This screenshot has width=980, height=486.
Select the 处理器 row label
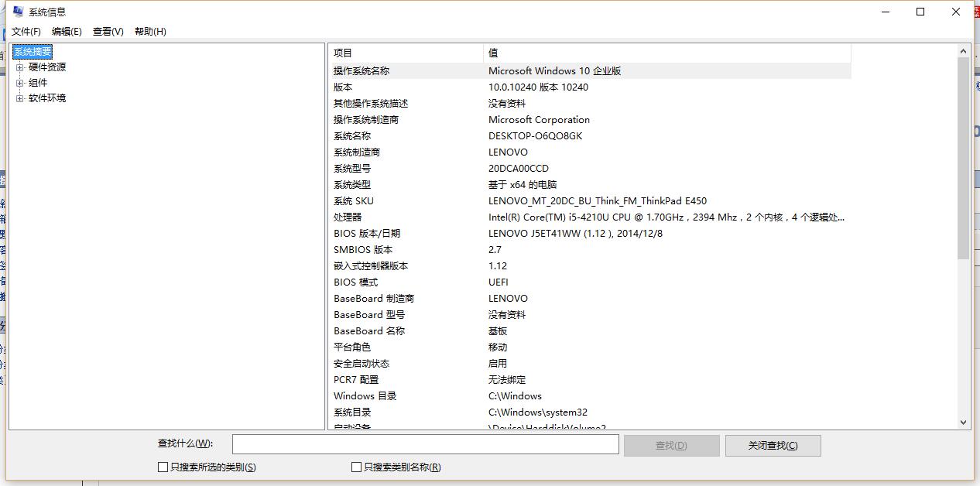point(348,217)
